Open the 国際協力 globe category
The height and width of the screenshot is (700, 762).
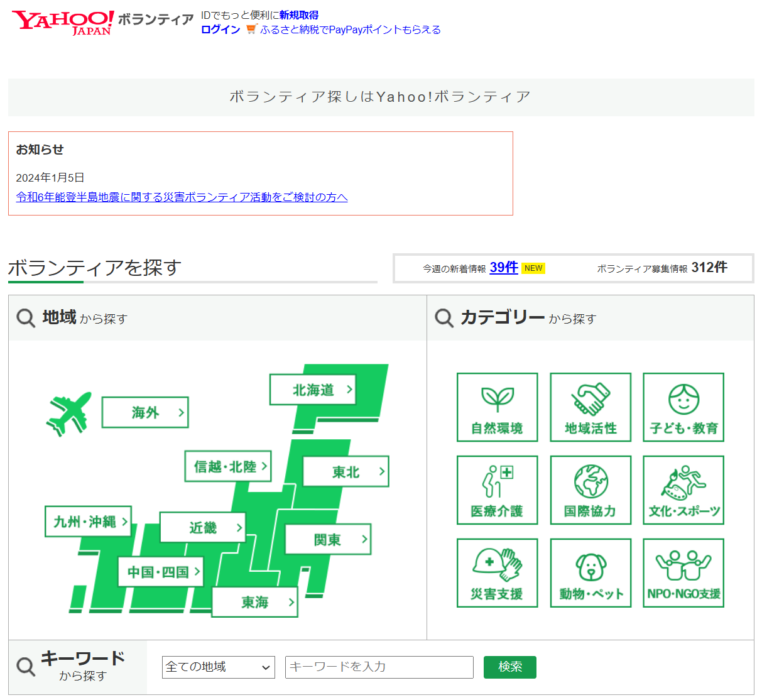coord(591,490)
